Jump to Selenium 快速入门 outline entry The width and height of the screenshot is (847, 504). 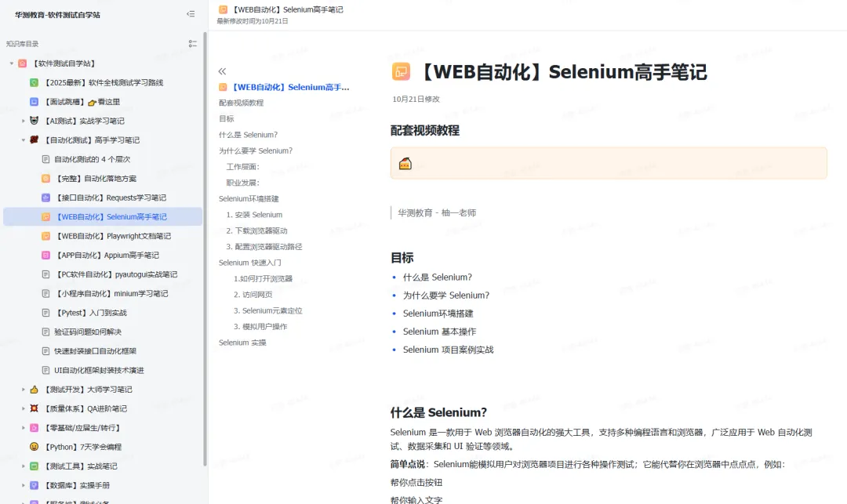(249, 263)
